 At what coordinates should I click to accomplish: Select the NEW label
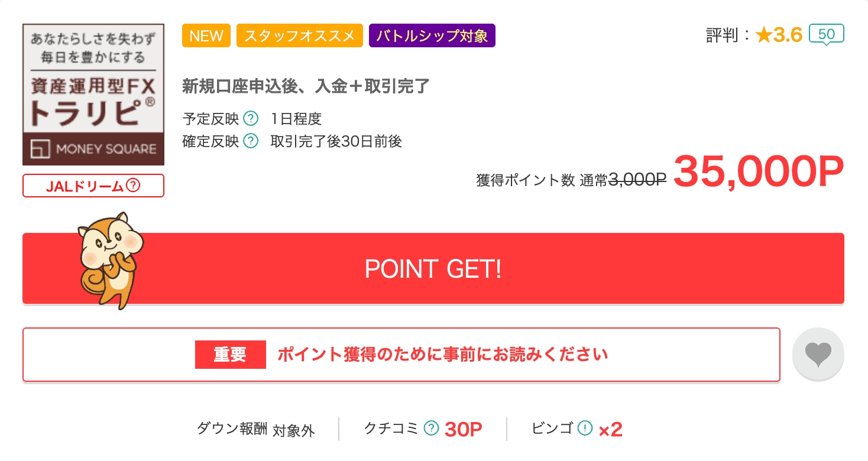click(x=206, y=35)
